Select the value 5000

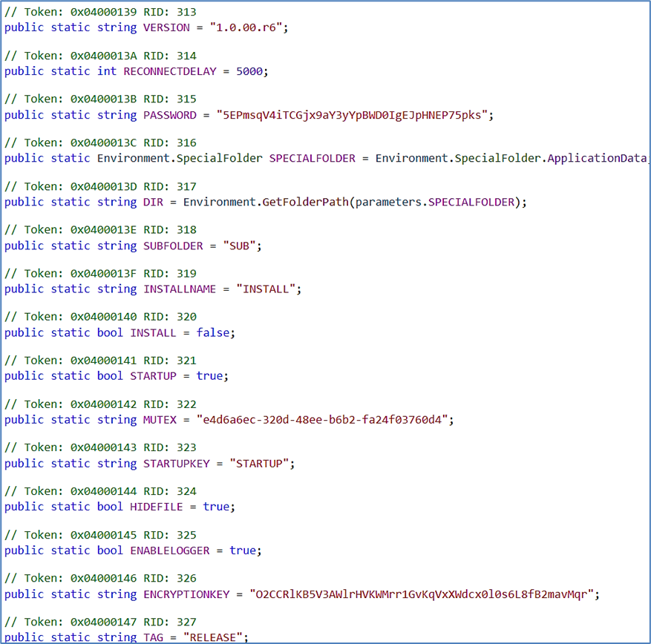pos(249,71)
